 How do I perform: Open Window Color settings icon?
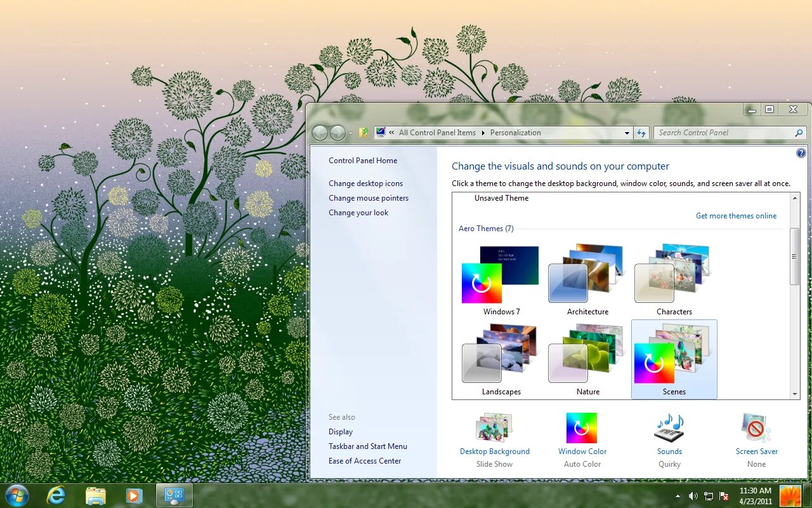tap(582, 428)
